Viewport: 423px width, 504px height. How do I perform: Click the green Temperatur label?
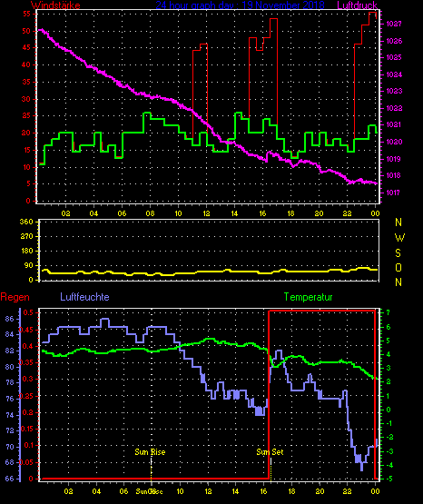[308, 297]
